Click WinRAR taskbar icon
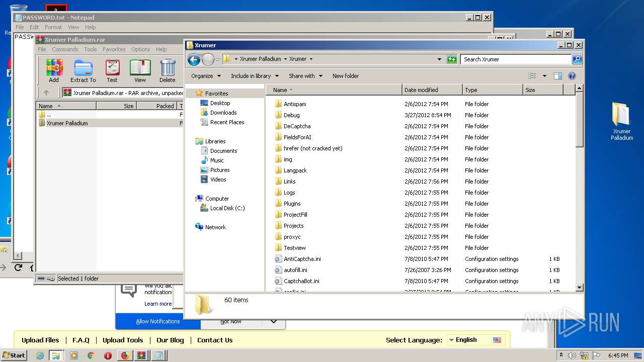644x362 pixels. pyautogui.click(x=141, y=355)
